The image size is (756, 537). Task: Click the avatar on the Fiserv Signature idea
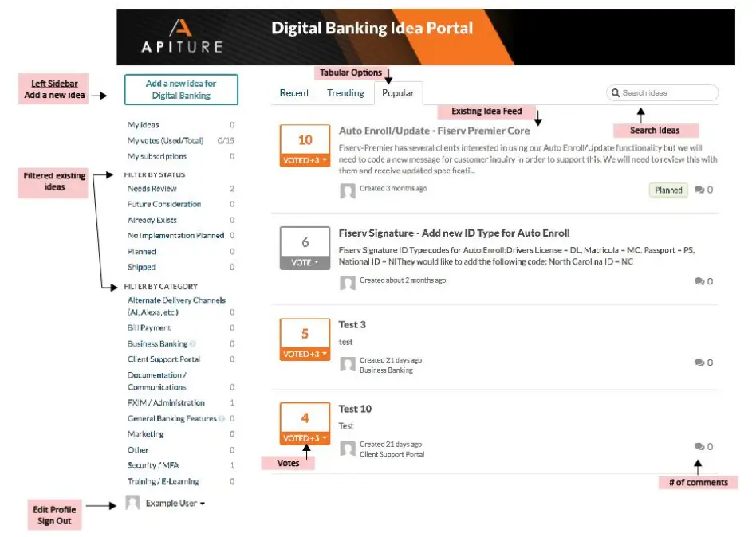tap(348, 282)
